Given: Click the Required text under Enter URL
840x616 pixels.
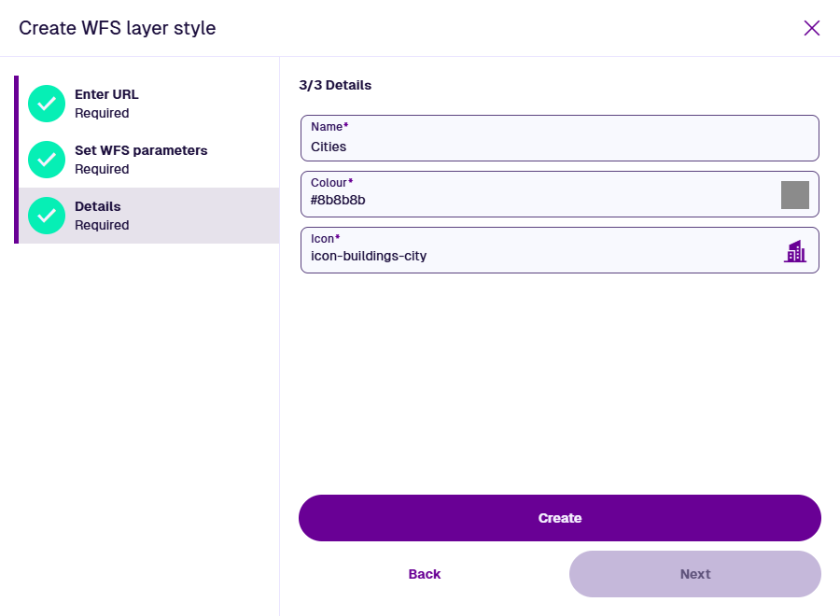Looking at the screenshot, I should click(102, 113).
